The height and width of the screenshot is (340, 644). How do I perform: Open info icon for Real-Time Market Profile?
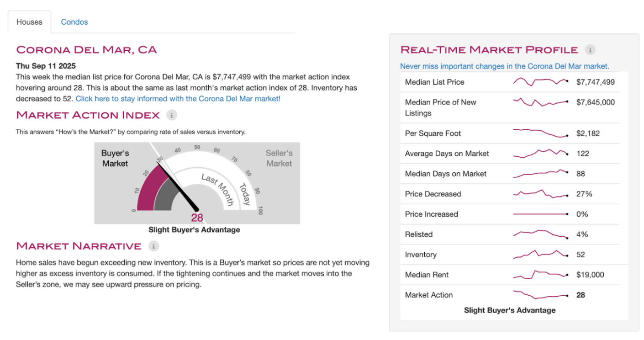point(590,50)
